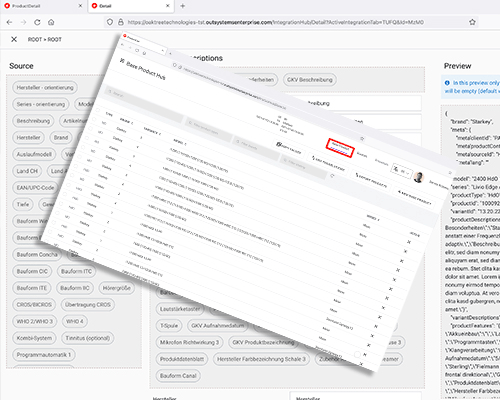The height and width of the screenshot is (400, 500).
Task: Select the Mikrofon Richtwirkung 3 chip
Action: (189, 342)
